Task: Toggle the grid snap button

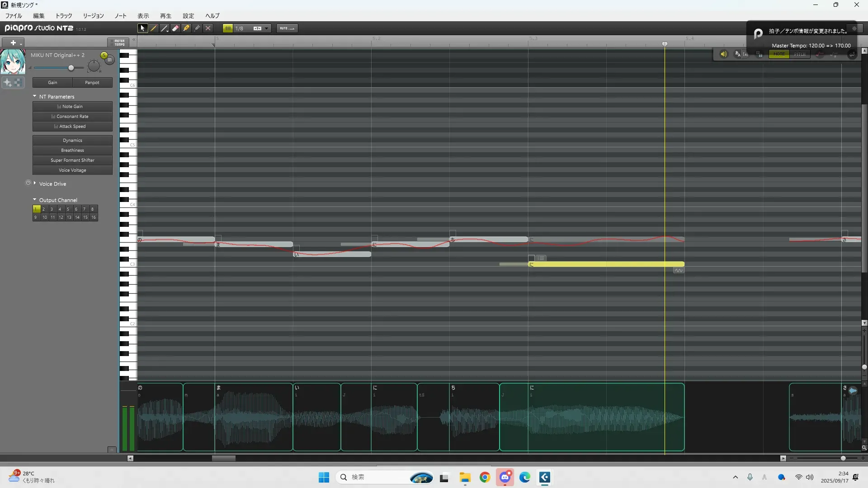Action: point(228,28)
